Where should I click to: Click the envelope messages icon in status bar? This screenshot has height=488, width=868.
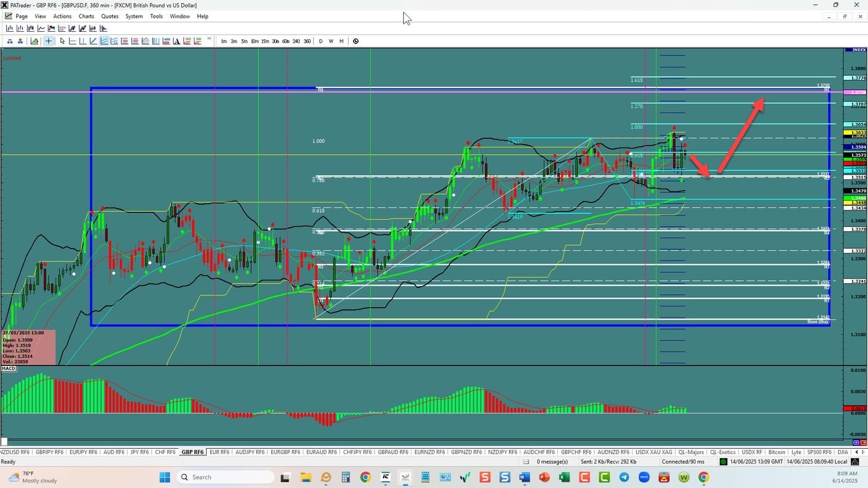(x=526, y=461)
